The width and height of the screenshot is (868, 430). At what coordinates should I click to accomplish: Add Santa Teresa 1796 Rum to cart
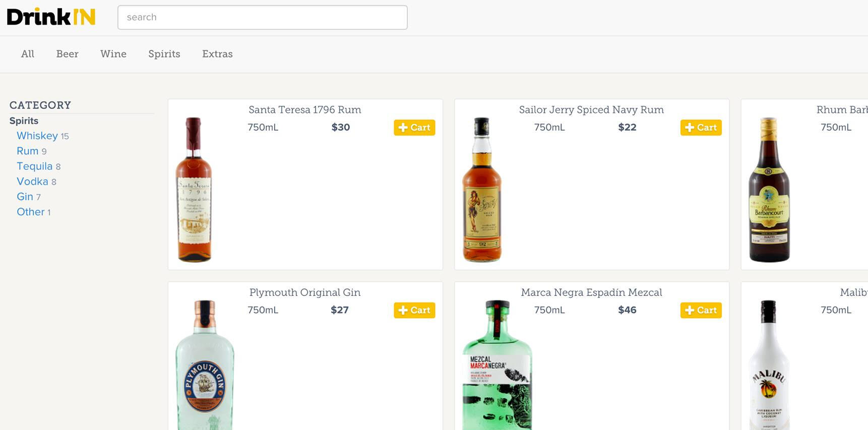pos(414,128)
